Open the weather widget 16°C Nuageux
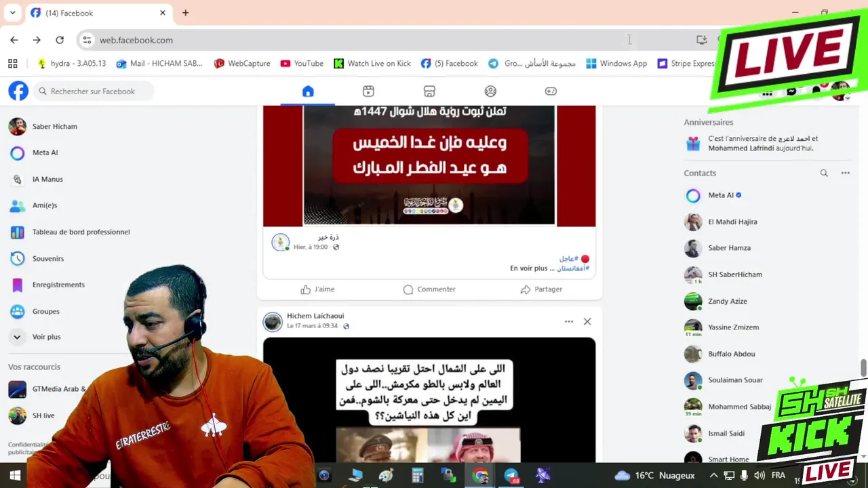Image resolution: width=868 pixels, height=488 pixels. click(654, 475)
